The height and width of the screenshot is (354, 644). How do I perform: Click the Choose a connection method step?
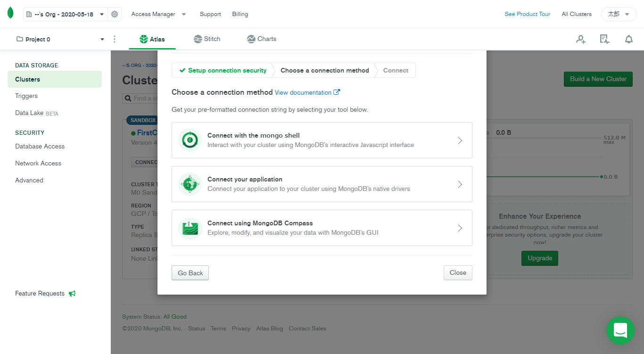pyautogui.click(x=325, y=70)
